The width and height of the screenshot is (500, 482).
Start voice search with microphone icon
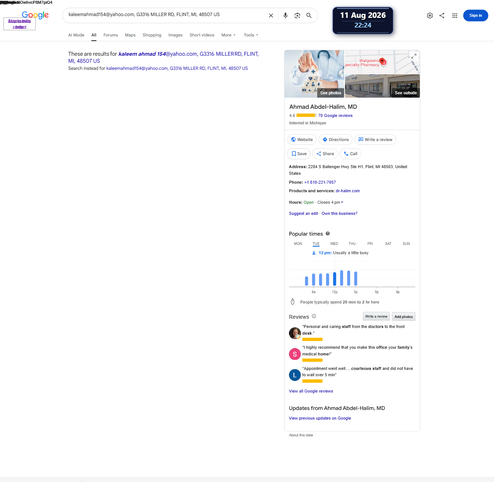click(x=285, y=15)
